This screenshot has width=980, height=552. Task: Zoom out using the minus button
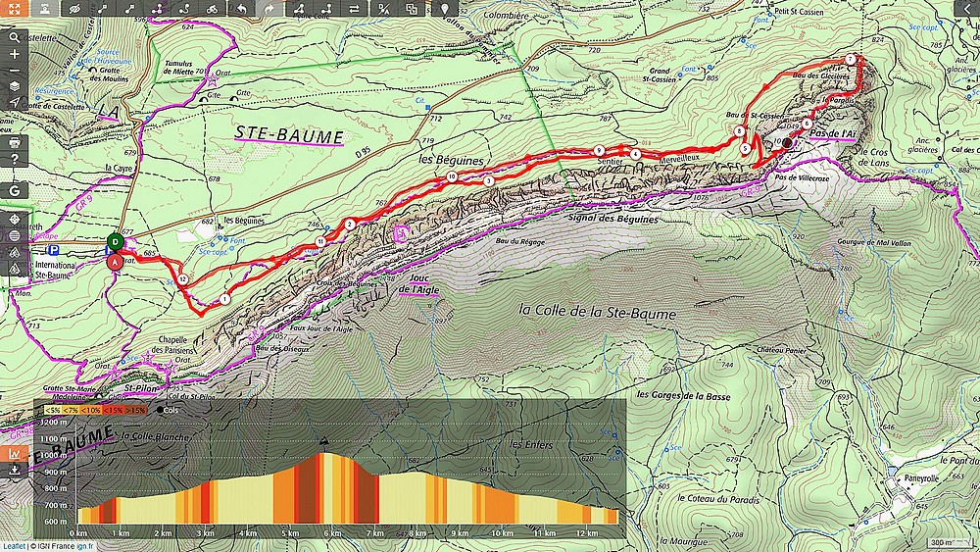point(15,70)
